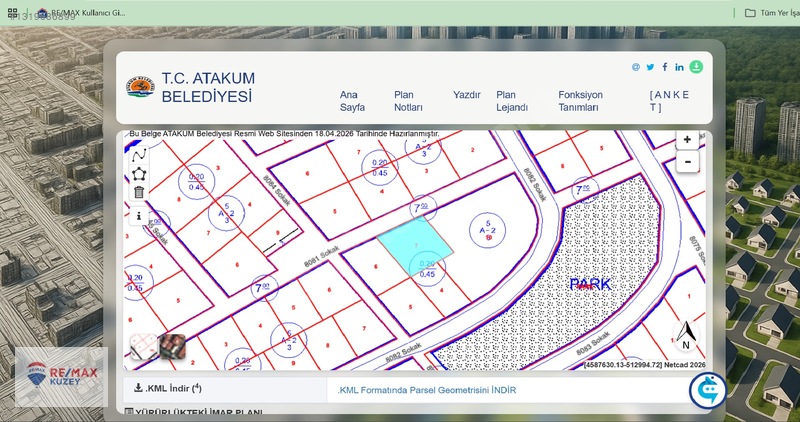Zoom out with the map minus button
This screenshot has height=422, width=800.
coord(687,162)
